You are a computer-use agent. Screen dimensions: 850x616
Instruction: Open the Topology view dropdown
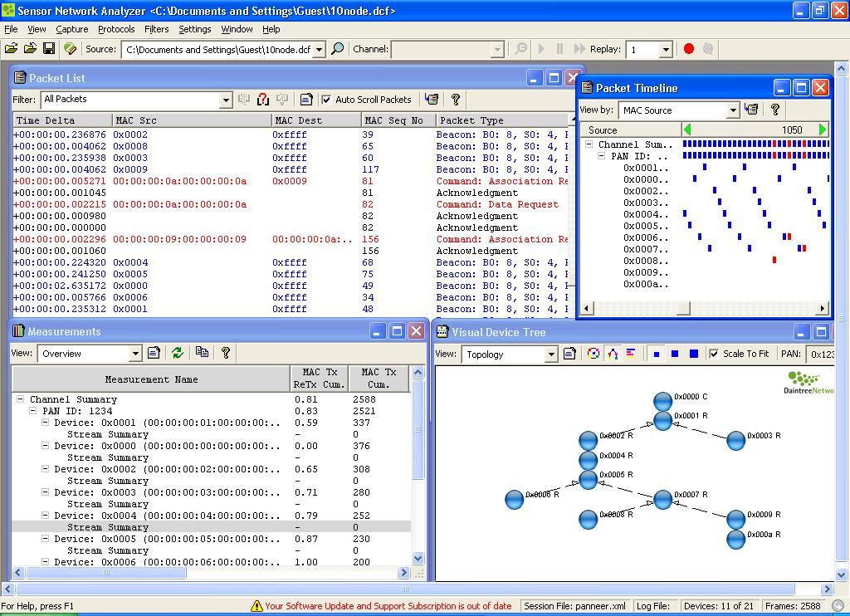(x=550, y=354)
